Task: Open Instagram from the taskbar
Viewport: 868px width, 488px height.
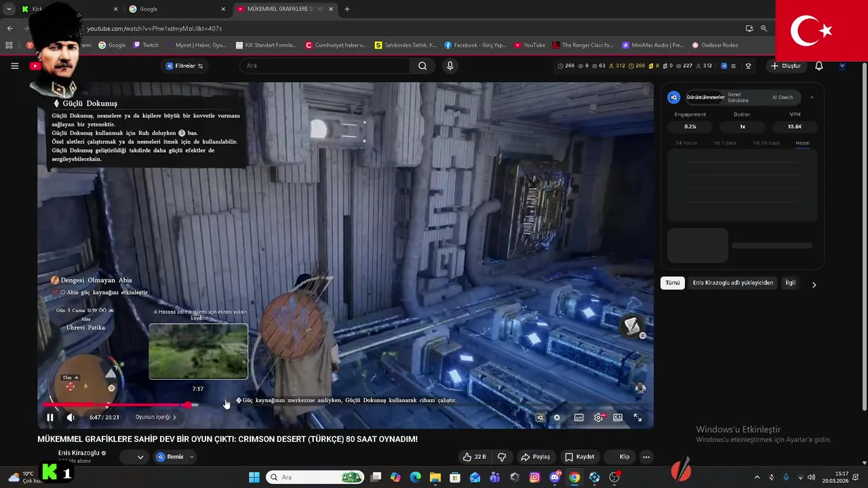Action: 534,477
